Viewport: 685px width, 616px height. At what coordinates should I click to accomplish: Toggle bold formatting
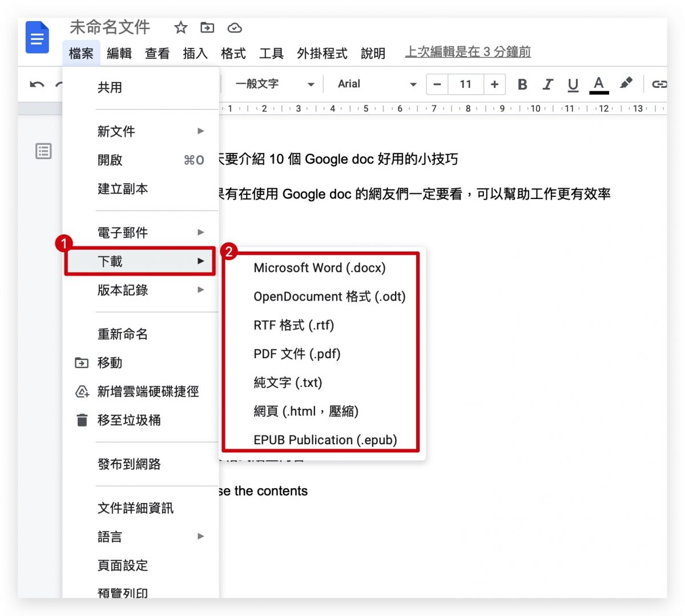522,84
